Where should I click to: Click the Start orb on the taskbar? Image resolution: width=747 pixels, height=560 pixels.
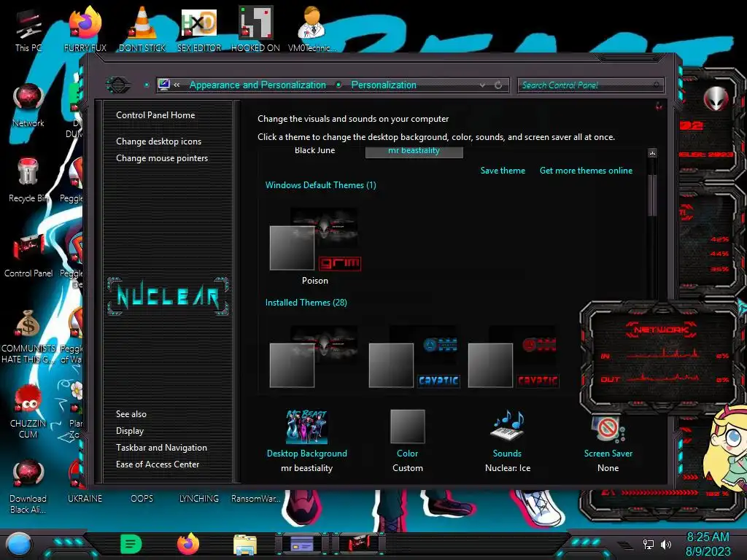[19, 544]
